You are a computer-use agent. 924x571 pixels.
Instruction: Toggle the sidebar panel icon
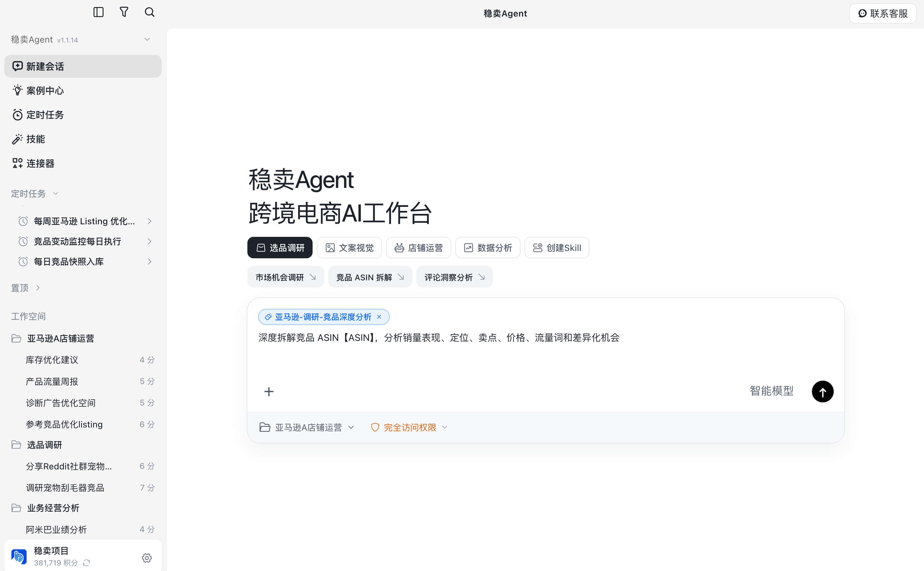(x=98, y=13)
